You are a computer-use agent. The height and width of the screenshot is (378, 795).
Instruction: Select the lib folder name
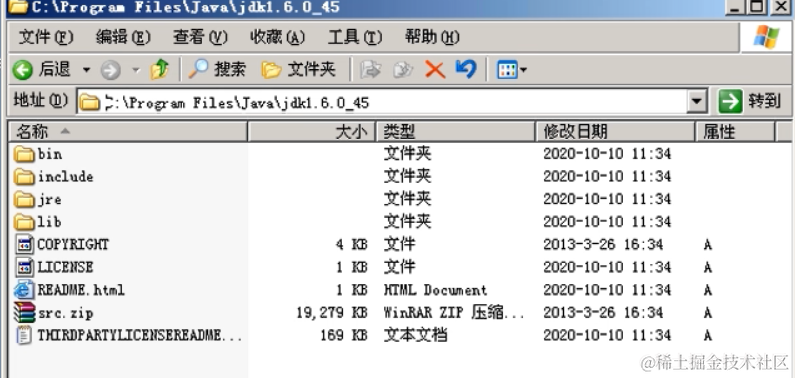[50, 222]
